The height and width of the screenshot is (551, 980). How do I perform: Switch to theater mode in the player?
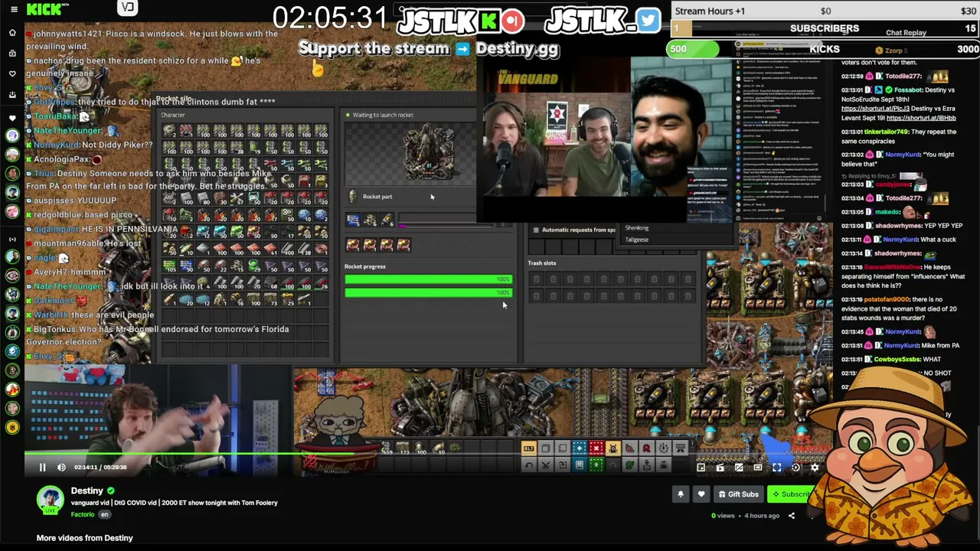(x=757, y=468)
